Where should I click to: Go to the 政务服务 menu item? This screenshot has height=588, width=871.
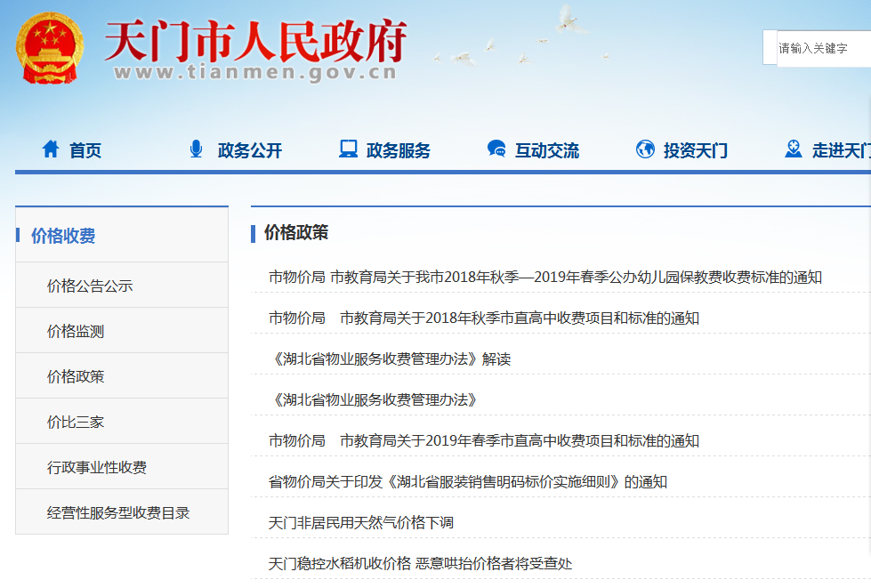tap(398, 150)
